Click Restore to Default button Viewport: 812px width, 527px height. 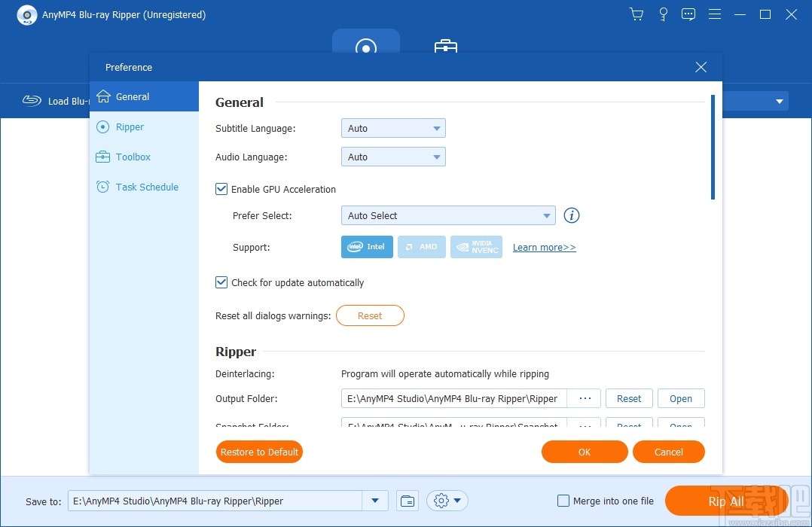pos(259,452)
